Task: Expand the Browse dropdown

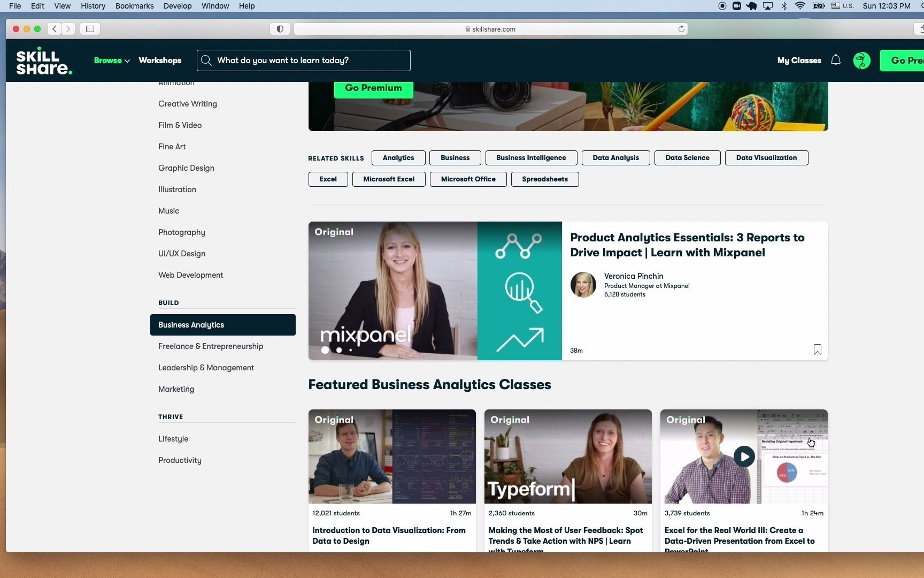Action: click(x=112, y=60)
